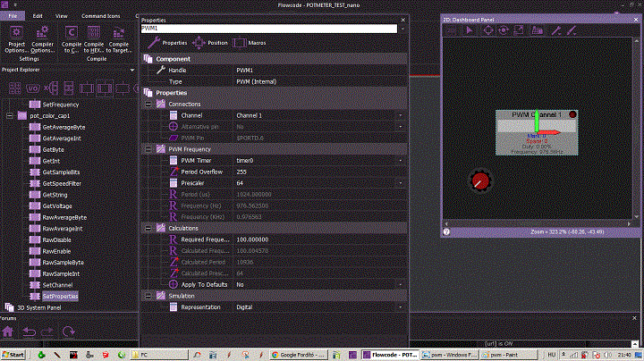Screen dimensions: 644x361
Task: Open the Macros section in Properties
Action: (249, 42)
